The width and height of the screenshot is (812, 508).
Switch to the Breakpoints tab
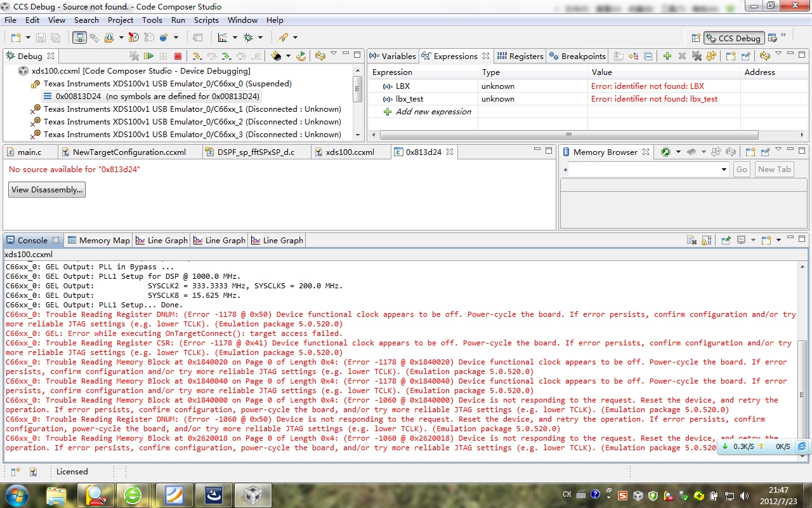(577, 56)
